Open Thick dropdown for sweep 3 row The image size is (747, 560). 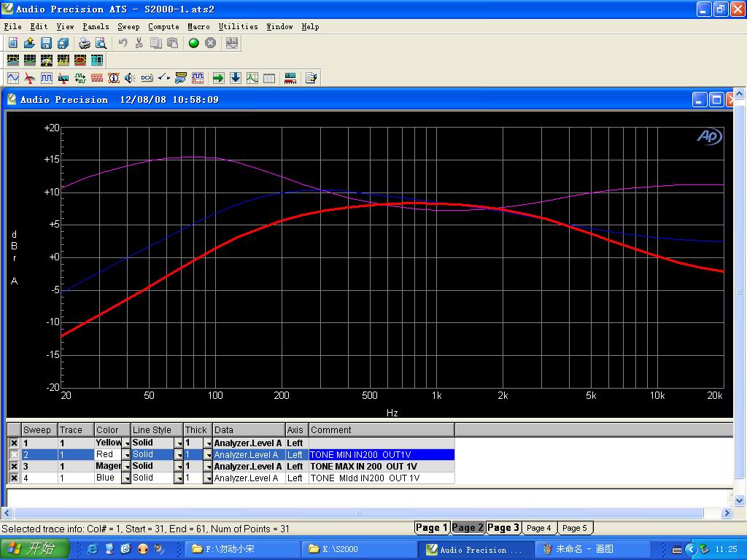(x=207, y=467)
